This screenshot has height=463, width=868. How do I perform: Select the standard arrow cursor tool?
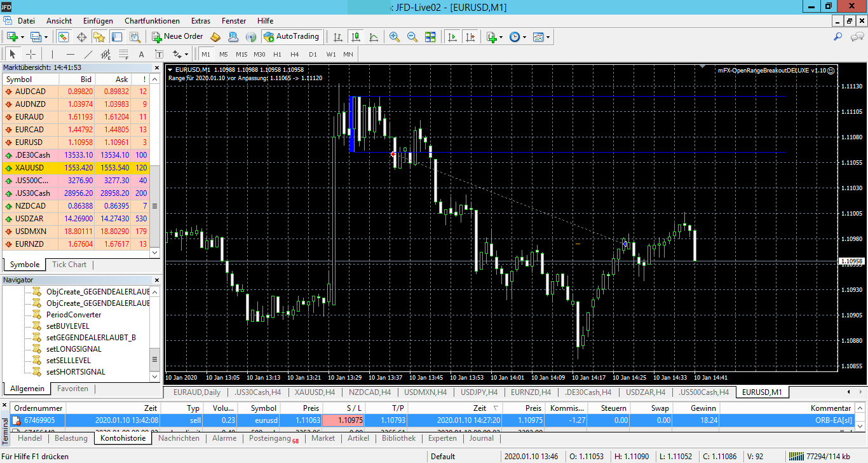tap(13, 54)
